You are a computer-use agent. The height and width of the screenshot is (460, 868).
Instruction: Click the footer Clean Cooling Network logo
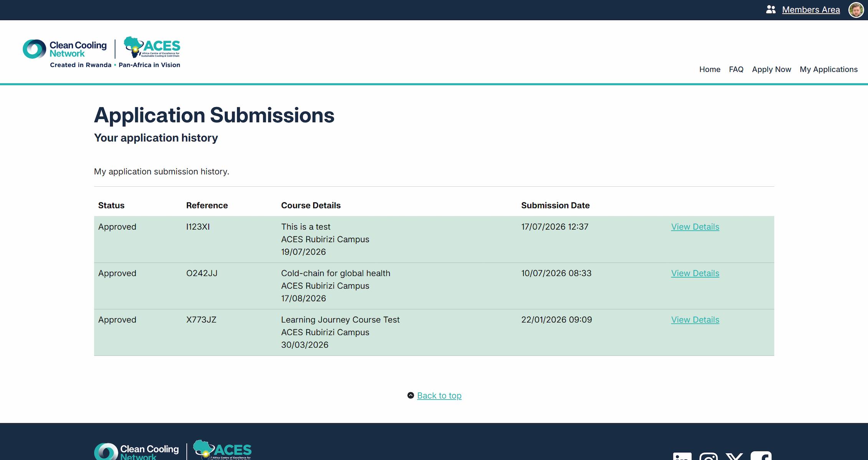[x=136, y=452]
